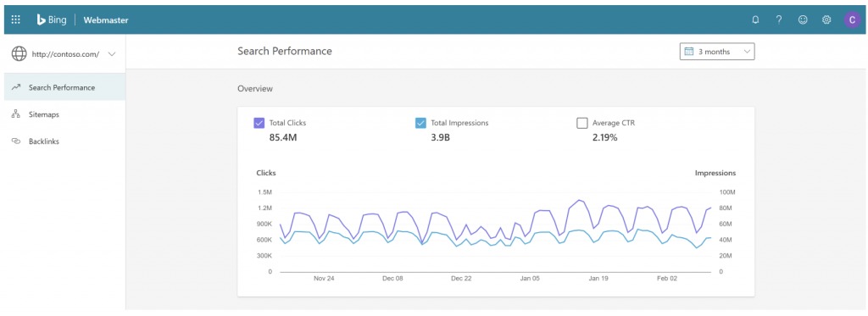This screenshot has height=316, width=868.
Task: Click the 1.5M clicks axis tick
Action: click(264, 192)
